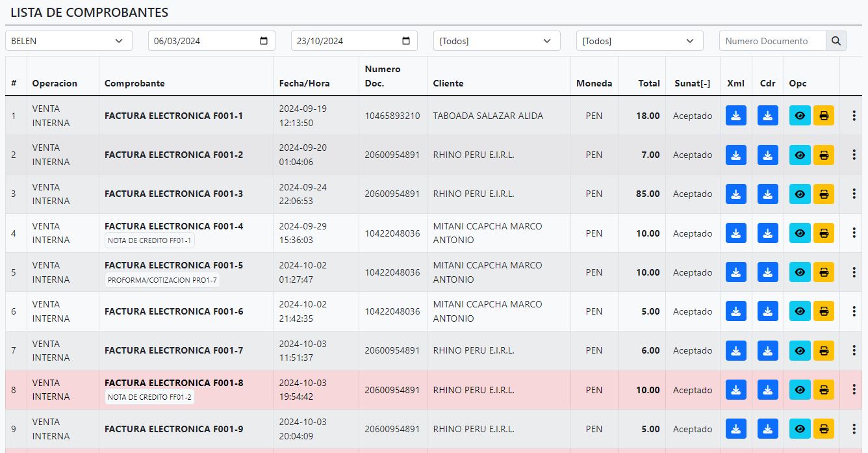View FACTURA F001-4 with eye icon
Viewport: 868px width, 453px height.
coord(799,233)
